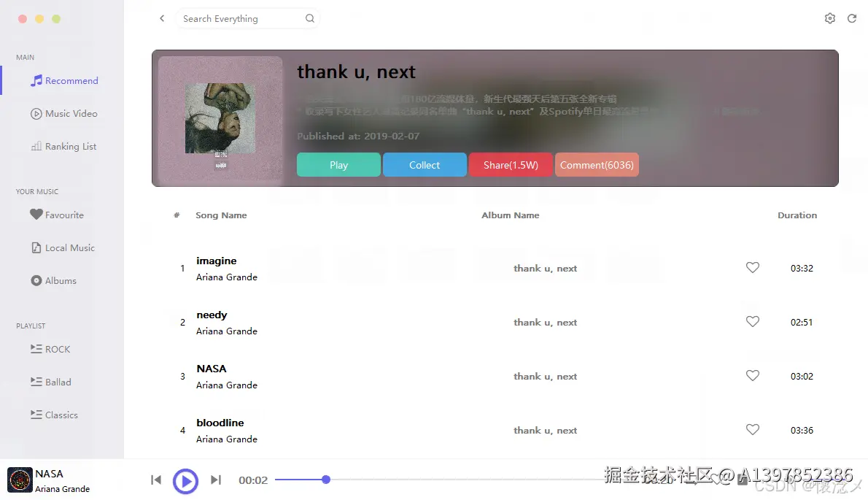Click the Album Name column header

click(511, 215)
